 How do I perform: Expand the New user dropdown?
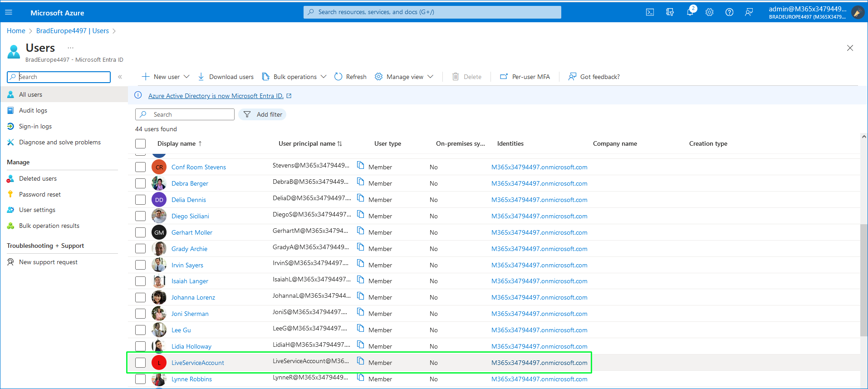coord(186,77)
